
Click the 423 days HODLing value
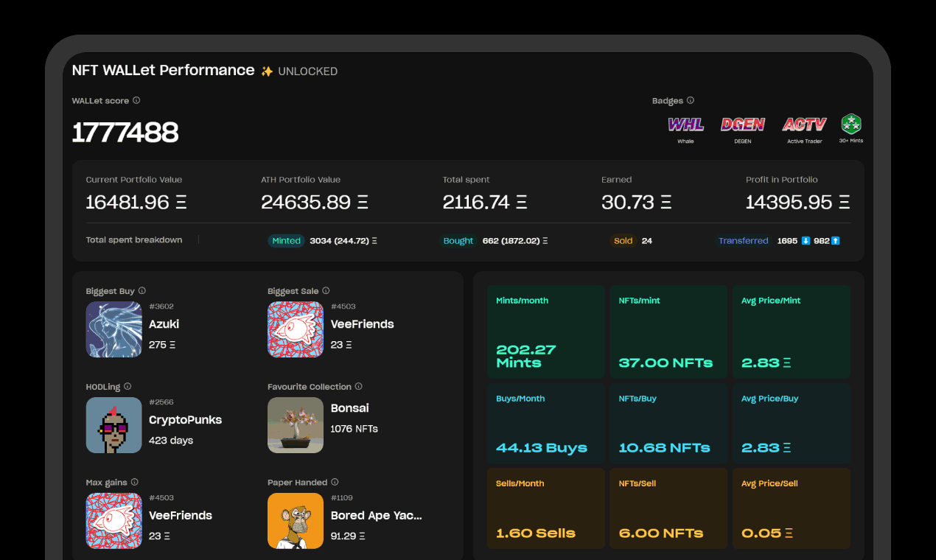click(171, 441)
